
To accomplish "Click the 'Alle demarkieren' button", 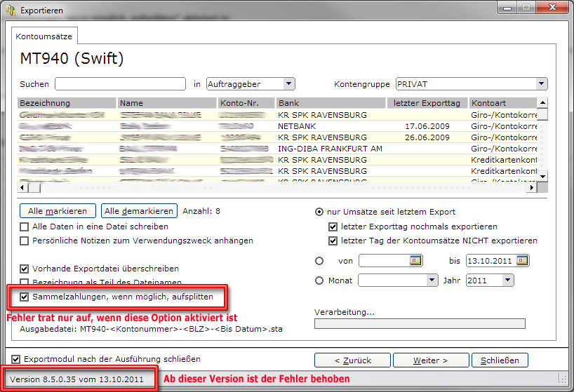I will 139,211.
